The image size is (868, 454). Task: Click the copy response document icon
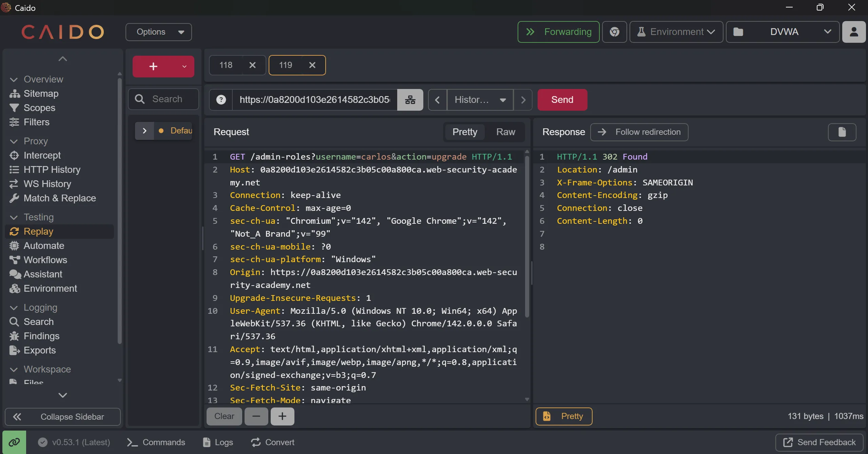click(842, 132)
